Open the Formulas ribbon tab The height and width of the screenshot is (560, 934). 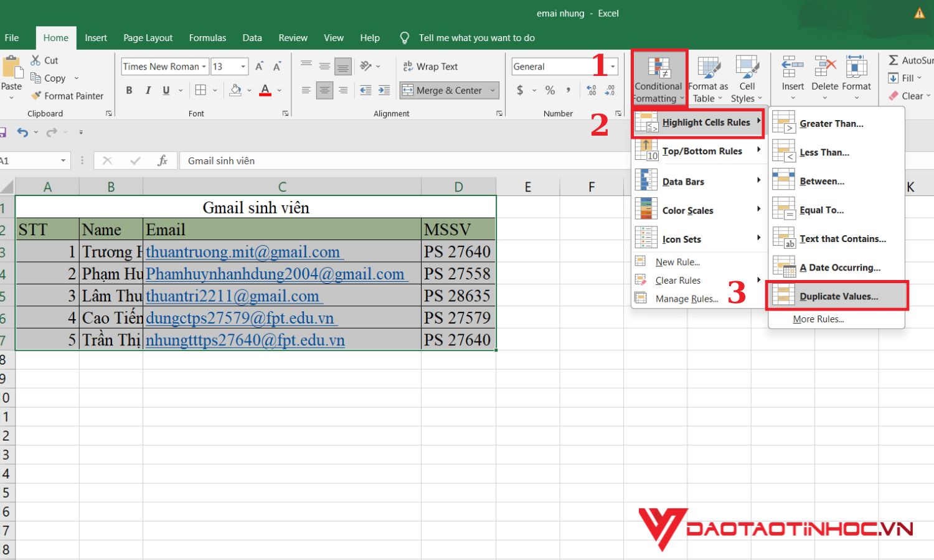click(x=207, y=38)
